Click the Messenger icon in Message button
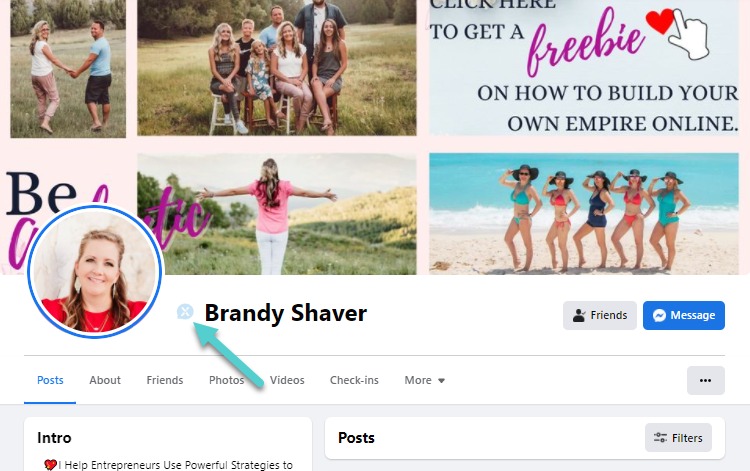Viewport: 750px width, 471px height. (x=659, y=316)
